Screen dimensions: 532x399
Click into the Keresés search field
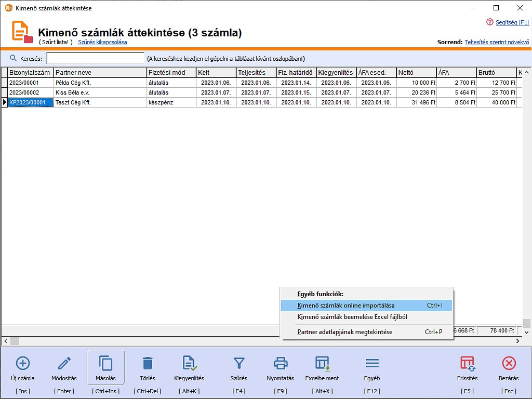point(96,59)
